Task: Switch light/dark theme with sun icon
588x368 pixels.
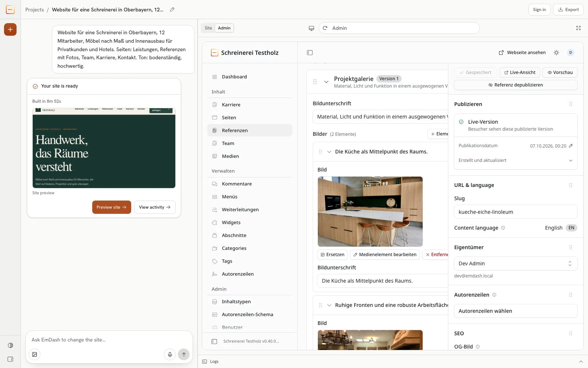Action: pos(556,53)
